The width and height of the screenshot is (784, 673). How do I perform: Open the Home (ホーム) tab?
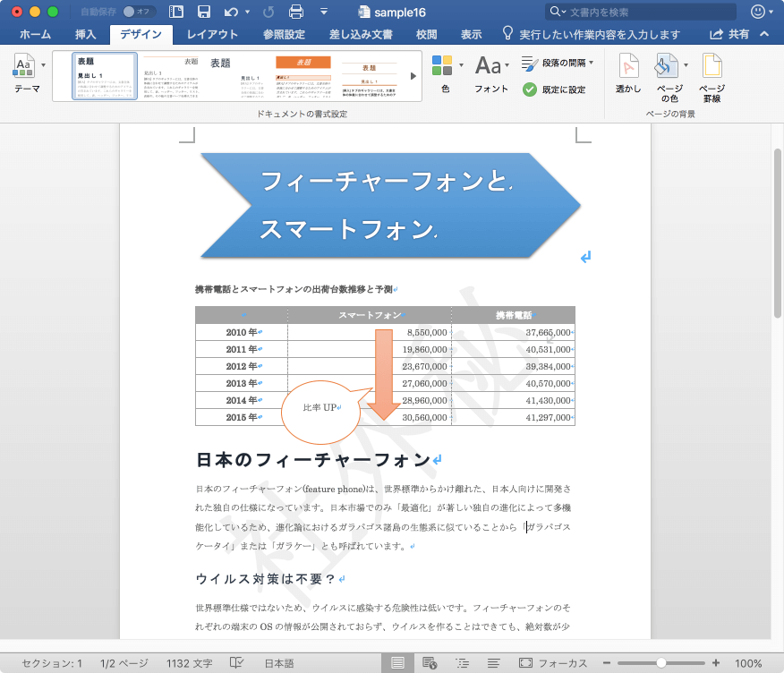click(x=35, y=34)
